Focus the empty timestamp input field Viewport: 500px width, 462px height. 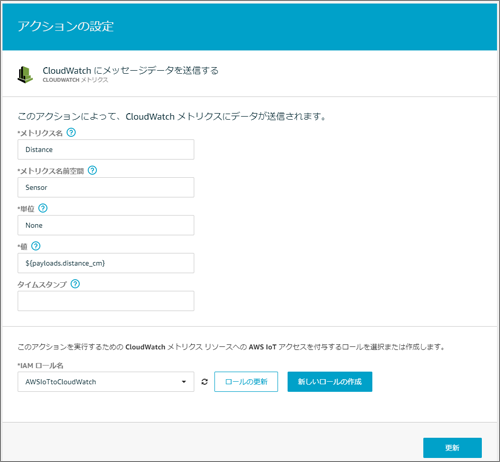point(106,301)
